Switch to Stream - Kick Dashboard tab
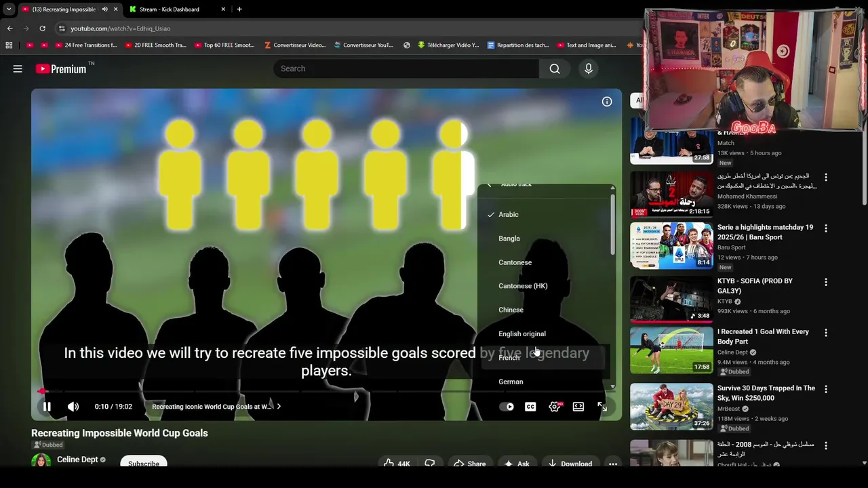The image size is (868, 488). pyautogui.click(x=176, y=9)
